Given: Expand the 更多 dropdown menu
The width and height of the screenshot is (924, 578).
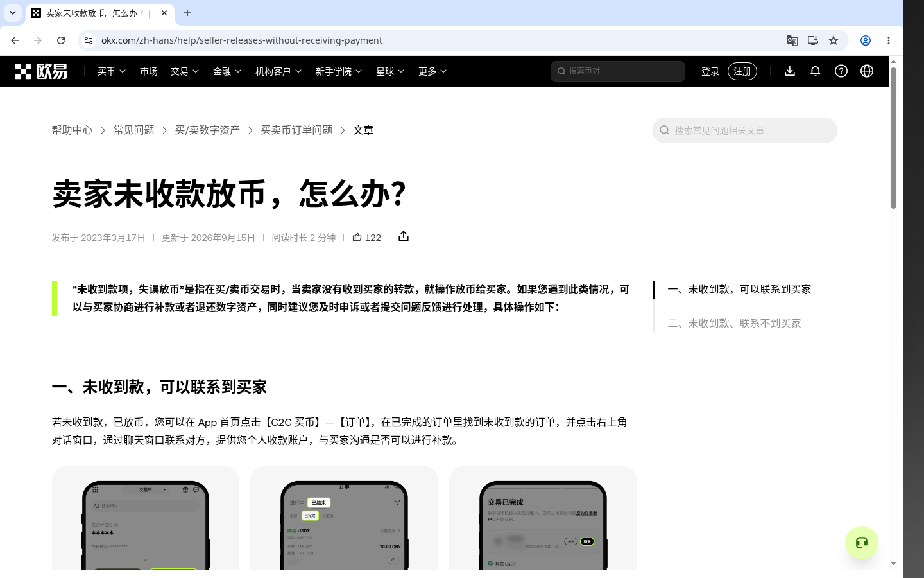Looking at the screenshot, I should click(x=432, y=71).
